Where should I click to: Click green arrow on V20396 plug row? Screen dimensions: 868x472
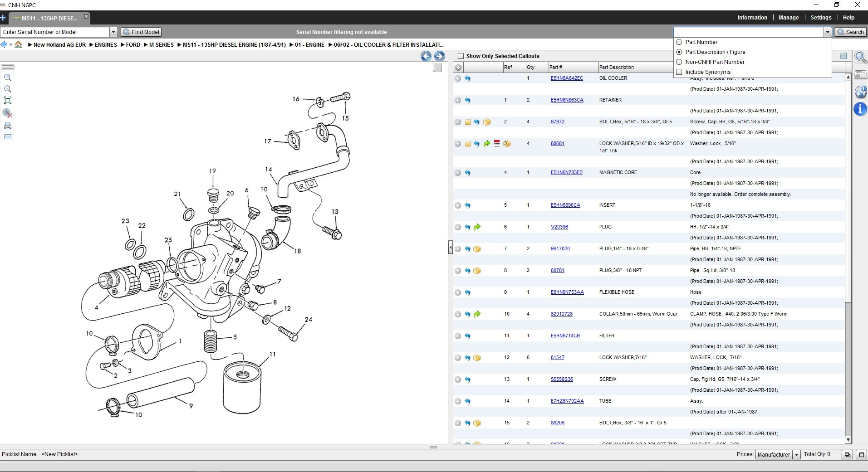(x=477, y=227)
